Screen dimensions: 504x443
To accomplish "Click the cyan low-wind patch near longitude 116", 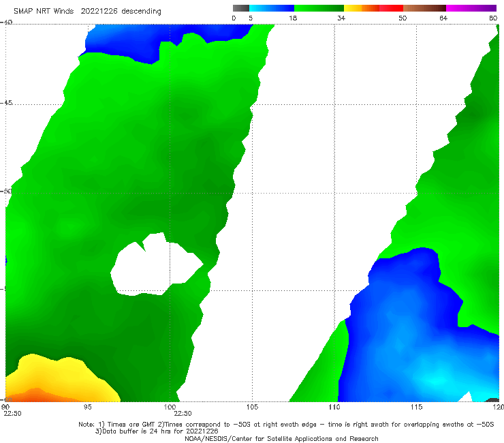I will [435, 380].
